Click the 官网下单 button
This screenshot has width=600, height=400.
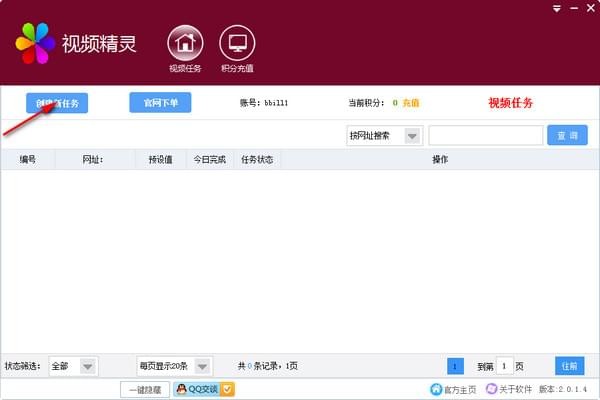pos(160,102)
